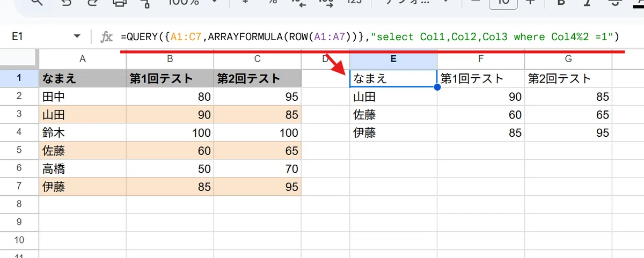Image resolution: width=644 pixels, height=258 pixels.
Task: Select column B header
Action: [x=170, y=59]
